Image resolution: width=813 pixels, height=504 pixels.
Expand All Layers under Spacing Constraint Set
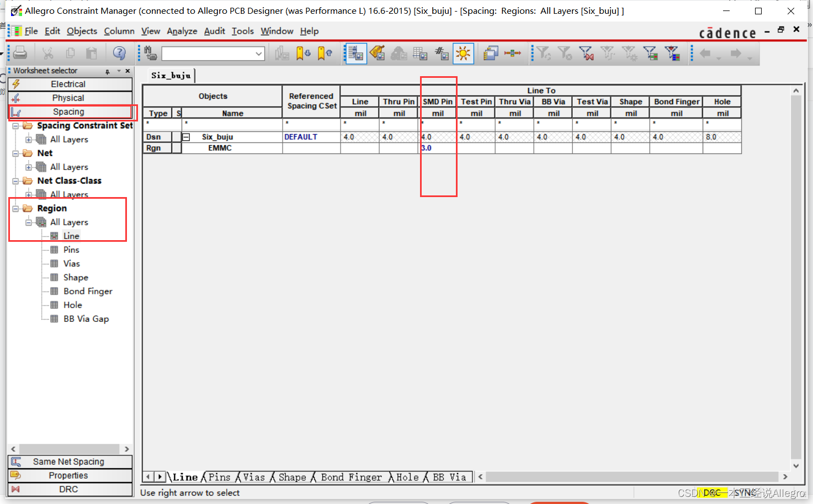coord(29,140)
